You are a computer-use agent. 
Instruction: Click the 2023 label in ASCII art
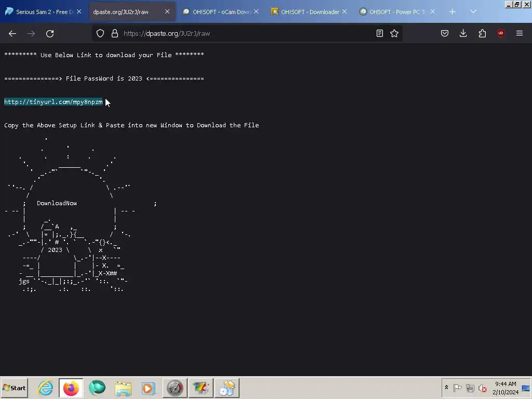(55, 250)
